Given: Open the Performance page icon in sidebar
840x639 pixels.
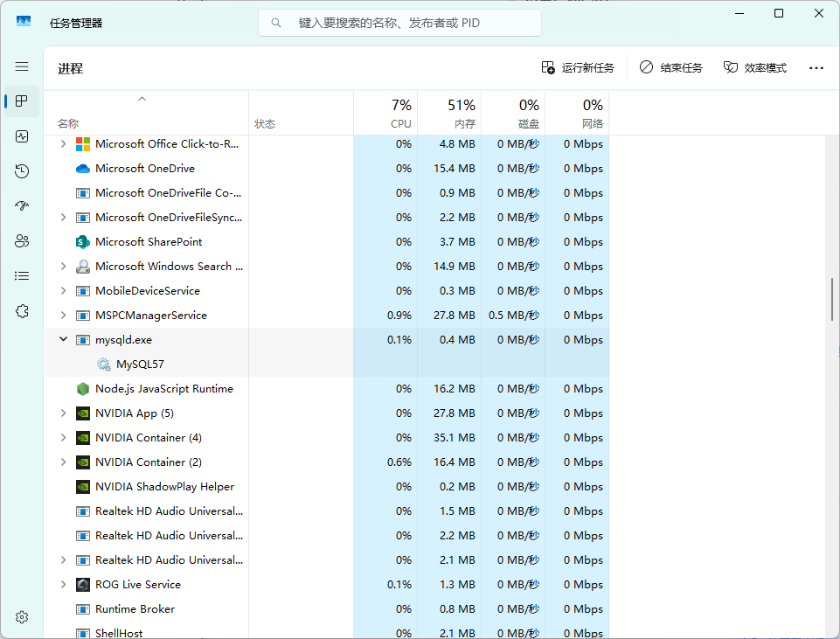Looking at the screenshot, I should pos(22,136).
